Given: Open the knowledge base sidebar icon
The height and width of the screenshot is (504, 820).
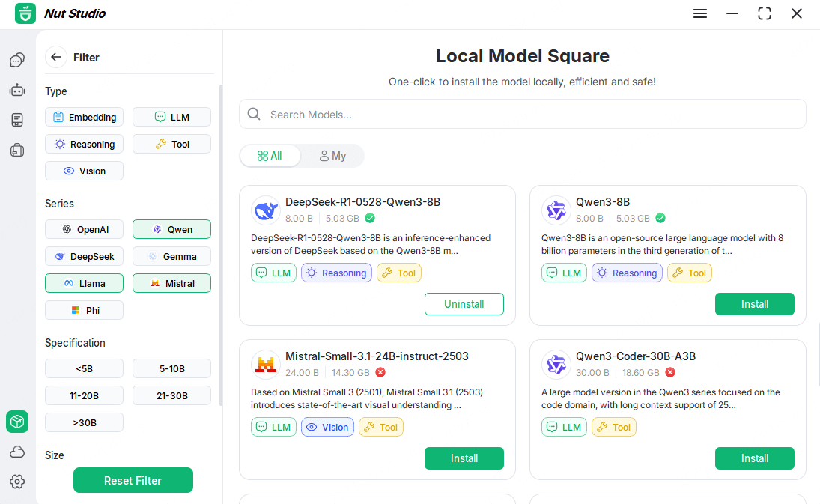Looking at the screenshot, I should (x=17, y=150).
